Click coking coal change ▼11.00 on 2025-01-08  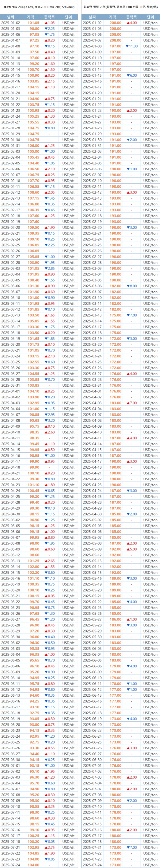click(x=132, y=46)
